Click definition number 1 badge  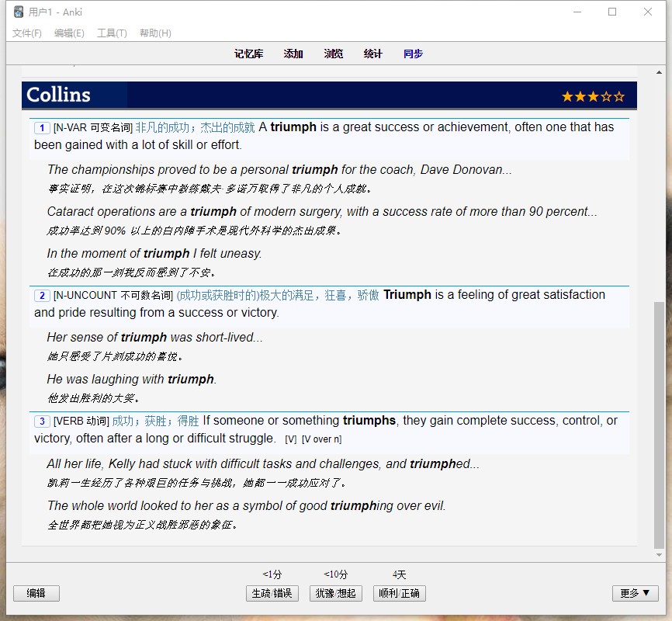point(42,128)
